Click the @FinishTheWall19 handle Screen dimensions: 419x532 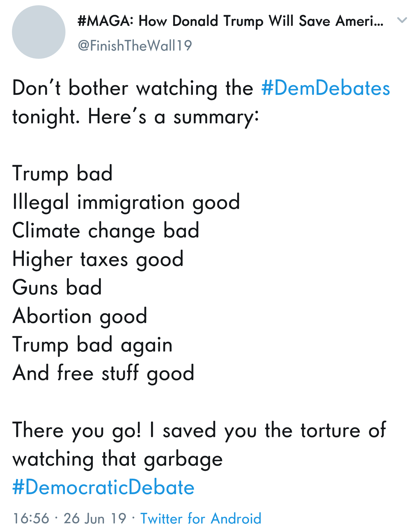135,46
